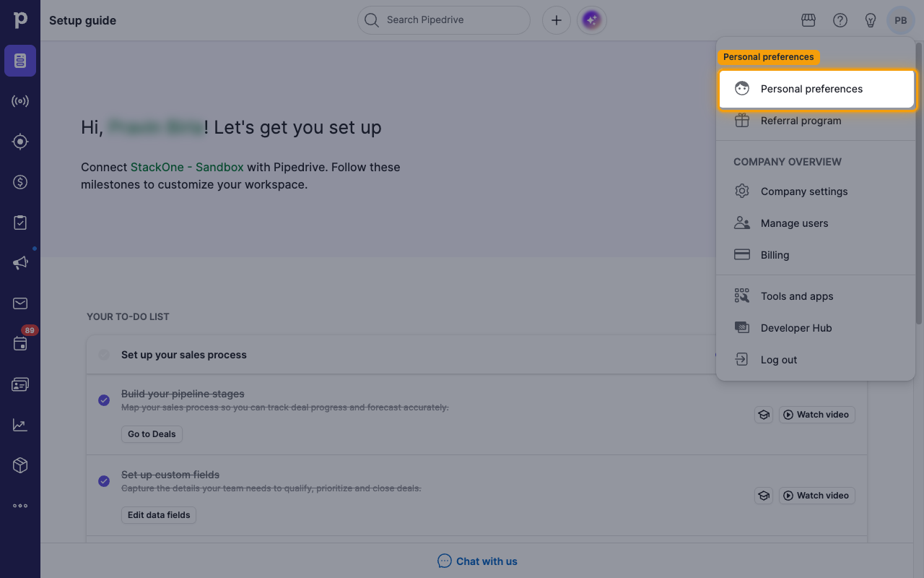
Task: Open Manage users menu item
Action: 816,223
